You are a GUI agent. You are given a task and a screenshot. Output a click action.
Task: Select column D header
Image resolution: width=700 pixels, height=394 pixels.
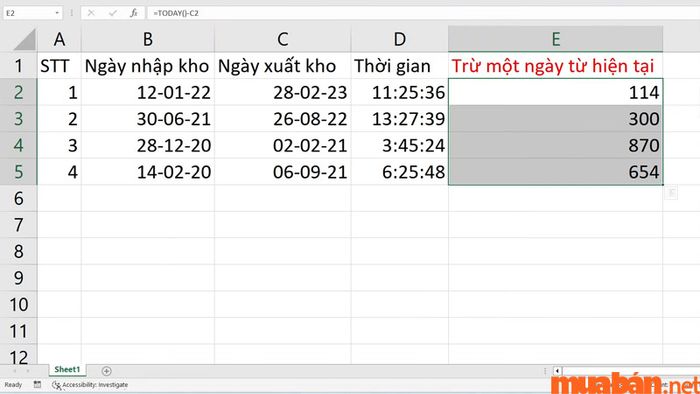[x=400, y=39]
